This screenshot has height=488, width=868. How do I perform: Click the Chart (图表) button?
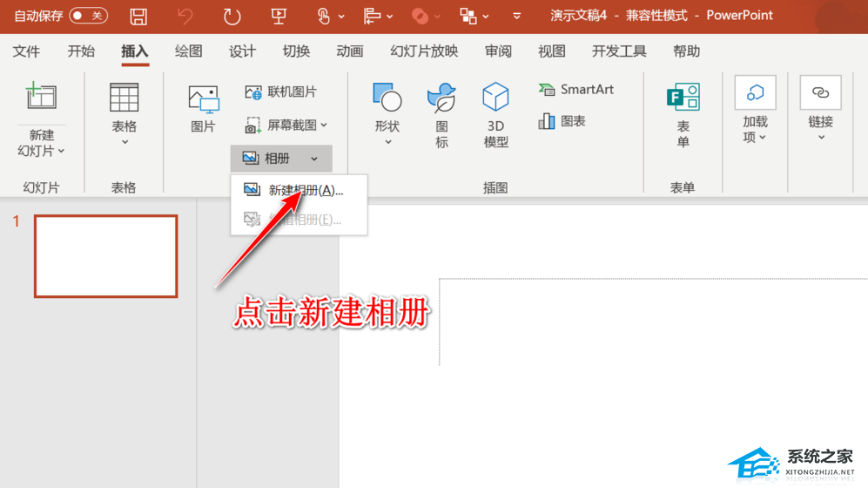[x=562, y=121]
